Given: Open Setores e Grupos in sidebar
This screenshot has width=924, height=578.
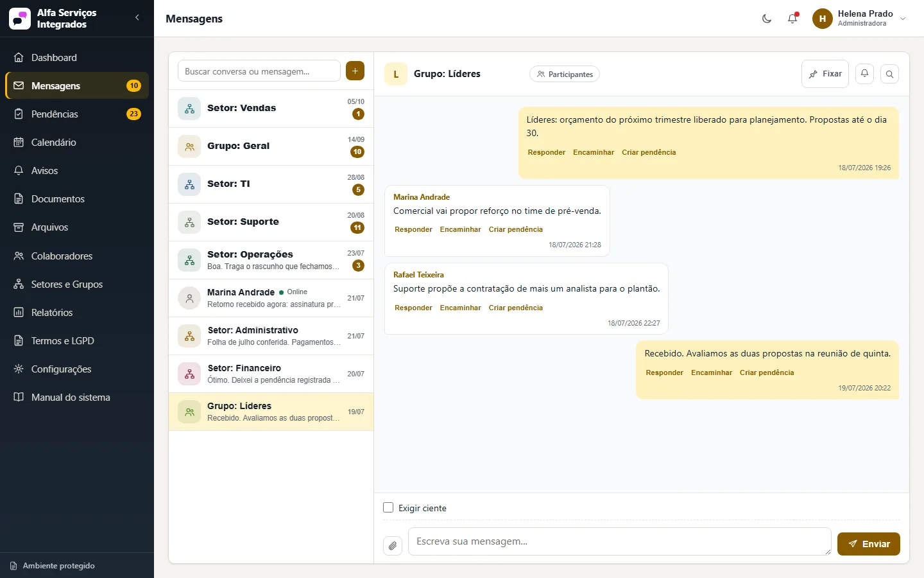Looking at the screenshot, I should click(x=77, y=284).
